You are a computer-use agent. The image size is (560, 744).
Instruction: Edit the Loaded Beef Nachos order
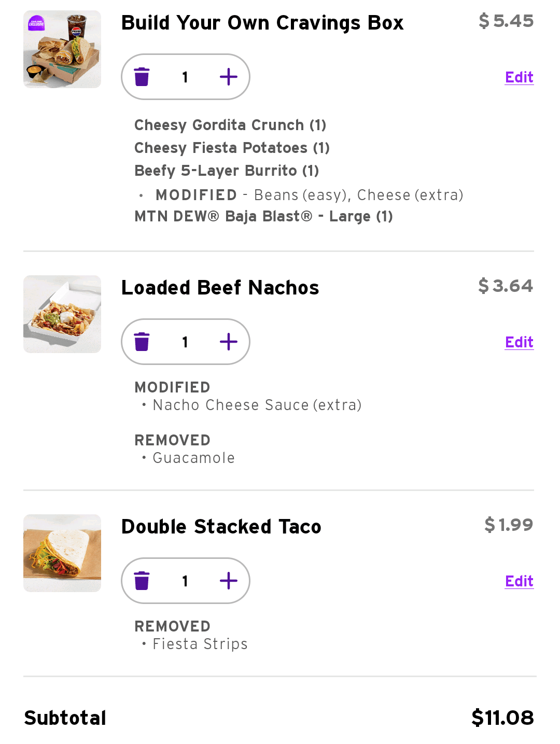(519, 342)
